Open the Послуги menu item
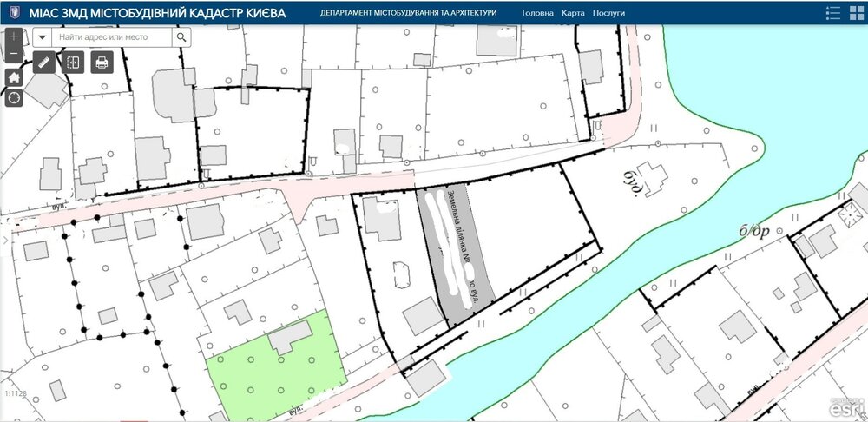 (608, 13)
